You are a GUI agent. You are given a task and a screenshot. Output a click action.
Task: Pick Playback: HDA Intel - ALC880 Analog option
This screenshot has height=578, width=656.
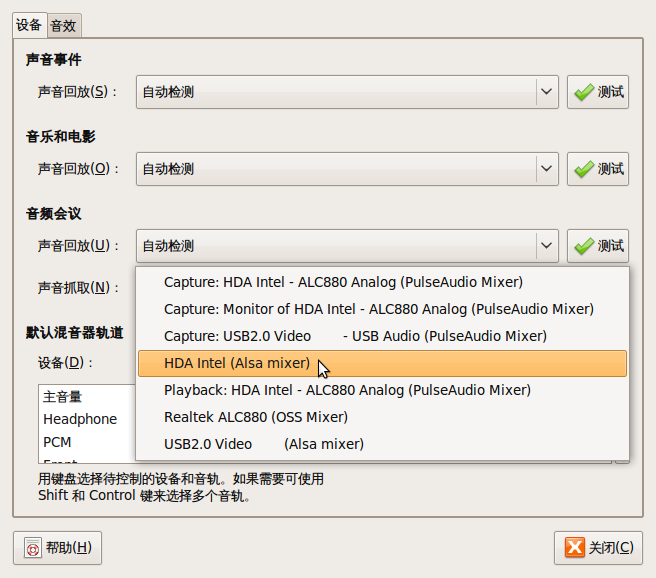(382, 390)
